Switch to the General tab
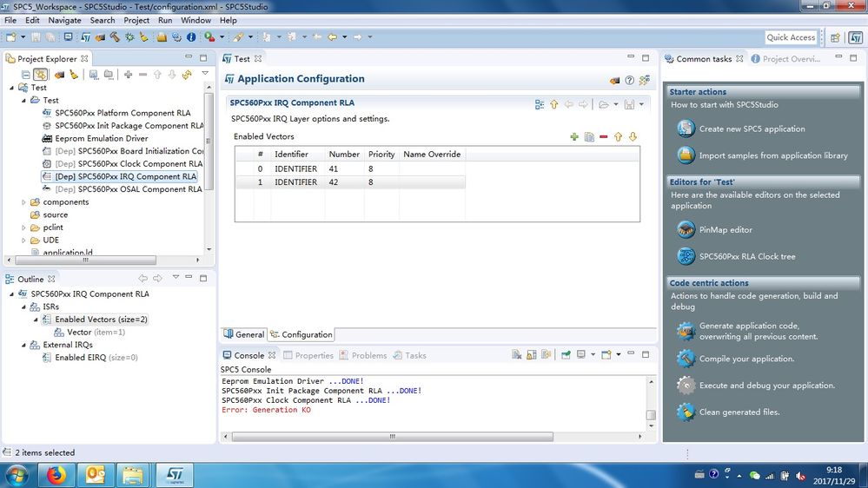This screenshot has width=868, height=488. pyautogui.click(x=243, y=334)
